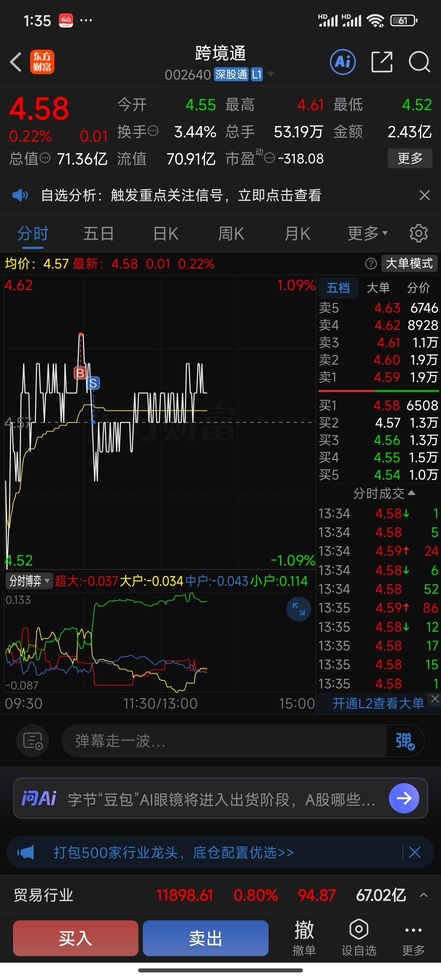This screenshot has height=980, width=441.
Task: Open the danmaku list icon
Action: pos(32,741)
